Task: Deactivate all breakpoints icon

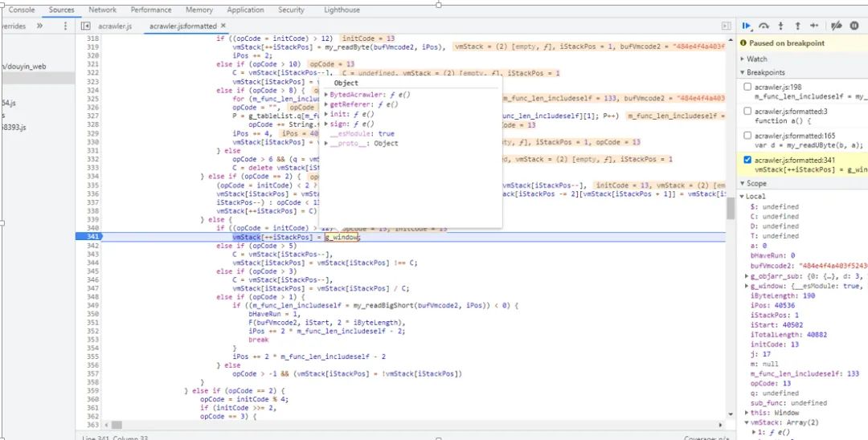Action: pos(837,26)
